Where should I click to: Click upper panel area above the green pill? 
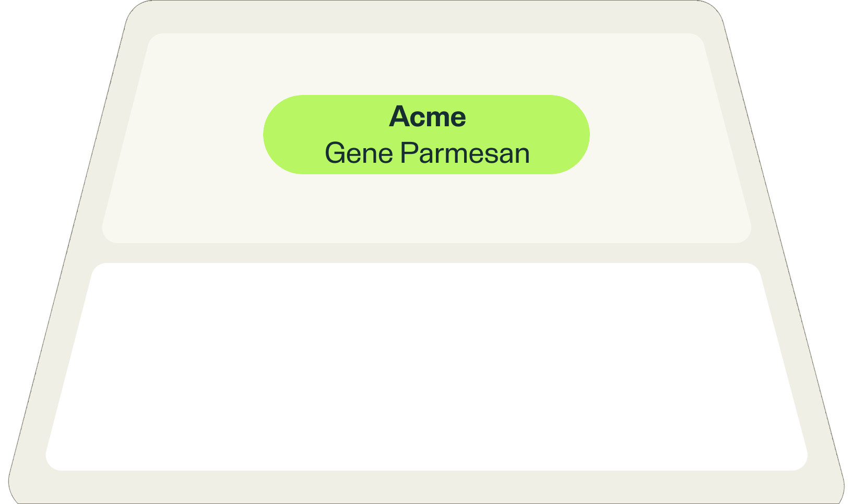(x=426, y=64)
